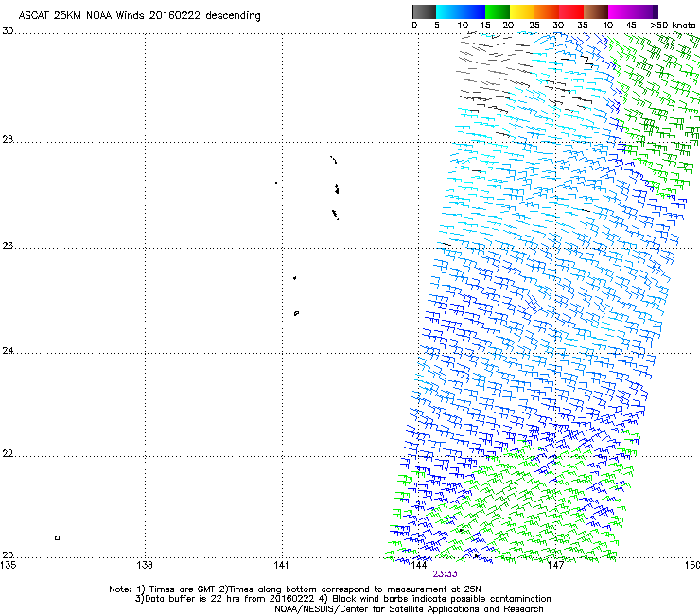Image resolution: width=700 pixels, height=615 pixels.
Task: Select the note about black wind barbs contamination
Action: [435, 599]
